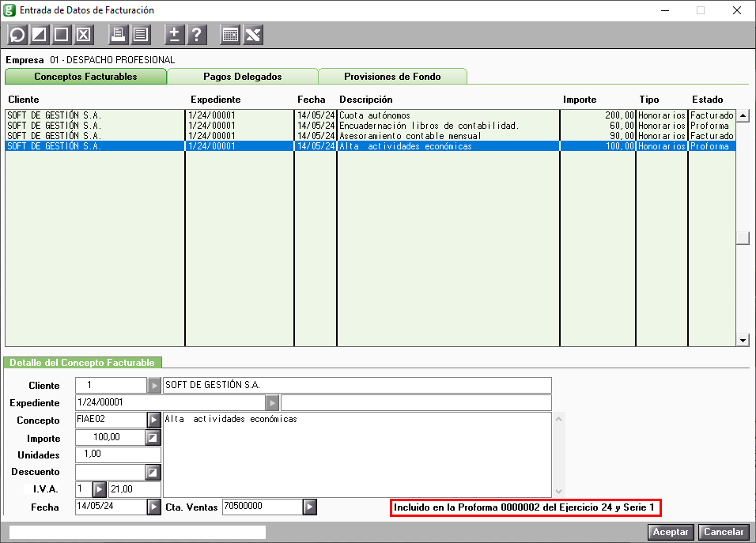Switch to the Pagos Delegados tab
The image size is (756, 543).
(243, 77)
